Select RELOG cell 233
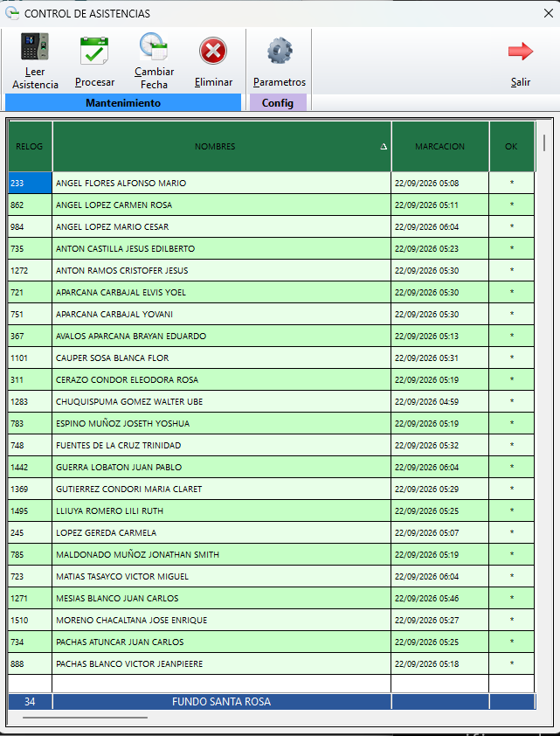 coord(30,183)
